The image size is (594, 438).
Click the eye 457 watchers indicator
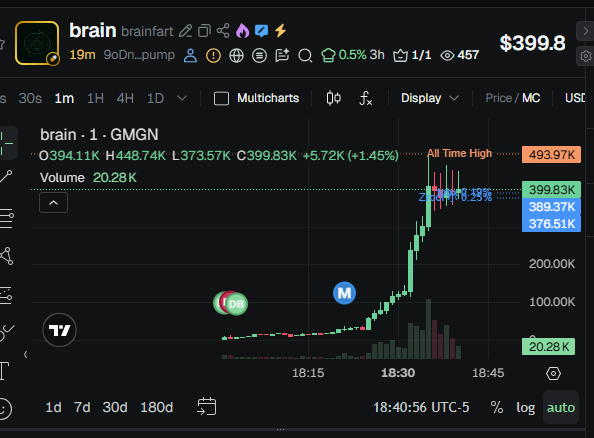[x=460, y=55]
